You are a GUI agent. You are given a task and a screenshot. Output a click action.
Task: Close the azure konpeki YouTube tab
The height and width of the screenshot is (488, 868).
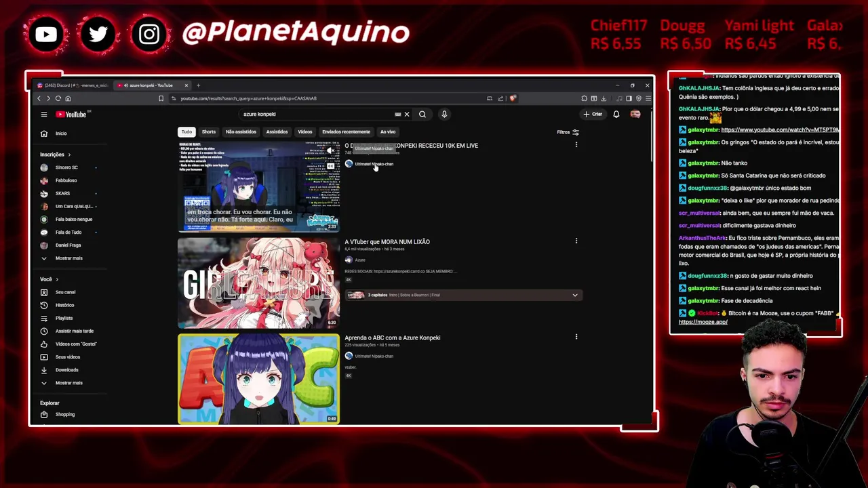click(186, 85)
